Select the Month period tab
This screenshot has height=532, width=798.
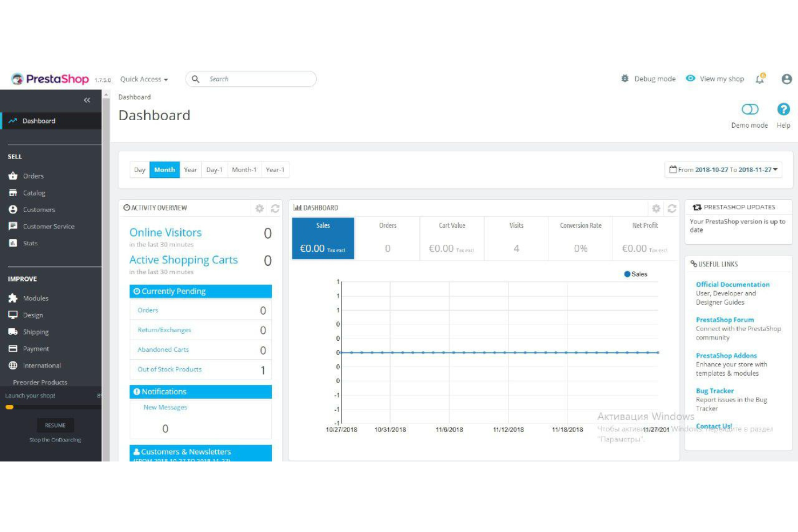tap(164, 170)
